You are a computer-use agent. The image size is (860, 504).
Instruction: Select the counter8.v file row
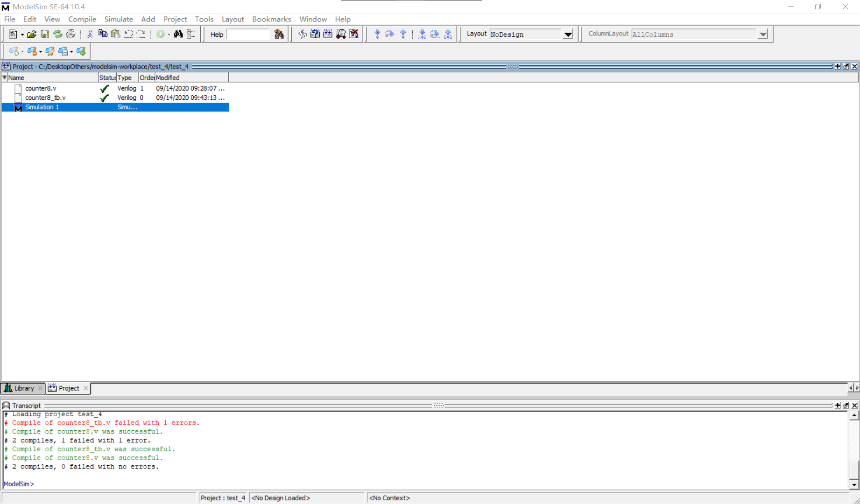(115, 88)
